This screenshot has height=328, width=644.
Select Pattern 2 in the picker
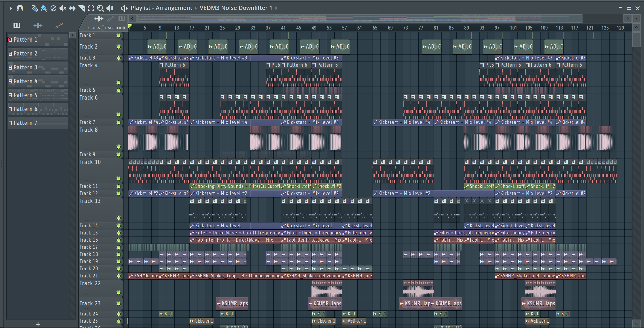pyautogui.click(x=38, y=53)
